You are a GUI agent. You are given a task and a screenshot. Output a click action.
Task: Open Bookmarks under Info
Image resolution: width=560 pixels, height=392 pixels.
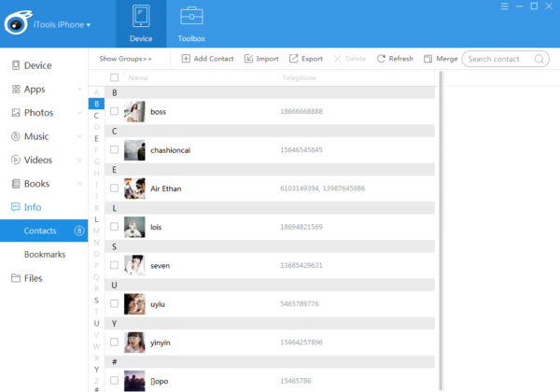click(44, 254)
